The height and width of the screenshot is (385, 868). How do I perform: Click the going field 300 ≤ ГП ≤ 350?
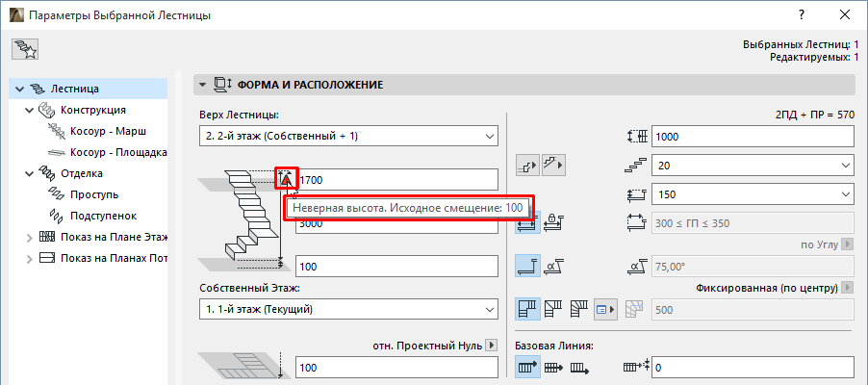coord(753,223)
